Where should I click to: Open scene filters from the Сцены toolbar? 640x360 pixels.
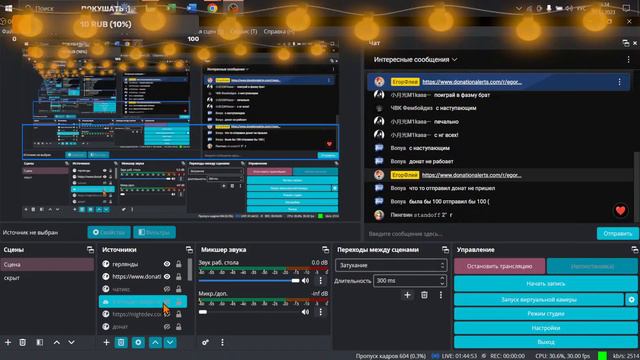(40, 342)
